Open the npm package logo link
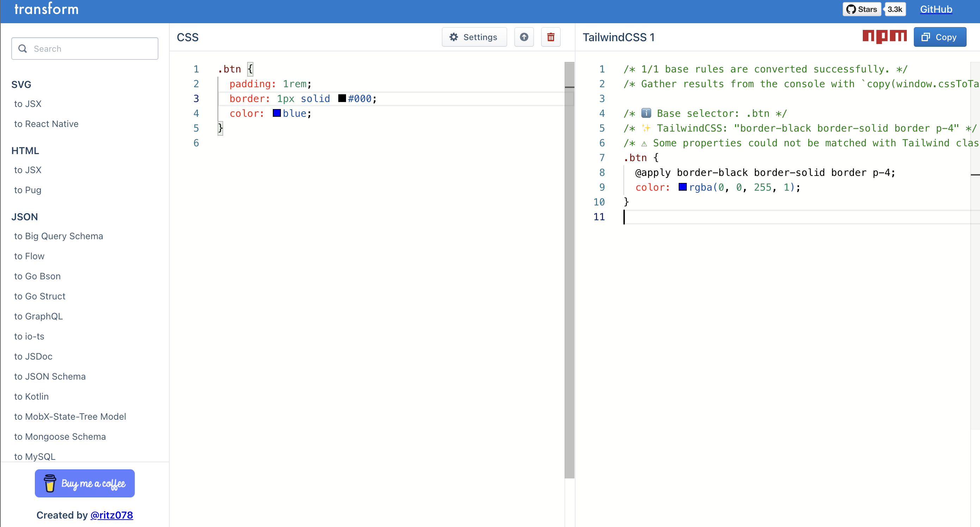980x527 pixels. point(884,37)
